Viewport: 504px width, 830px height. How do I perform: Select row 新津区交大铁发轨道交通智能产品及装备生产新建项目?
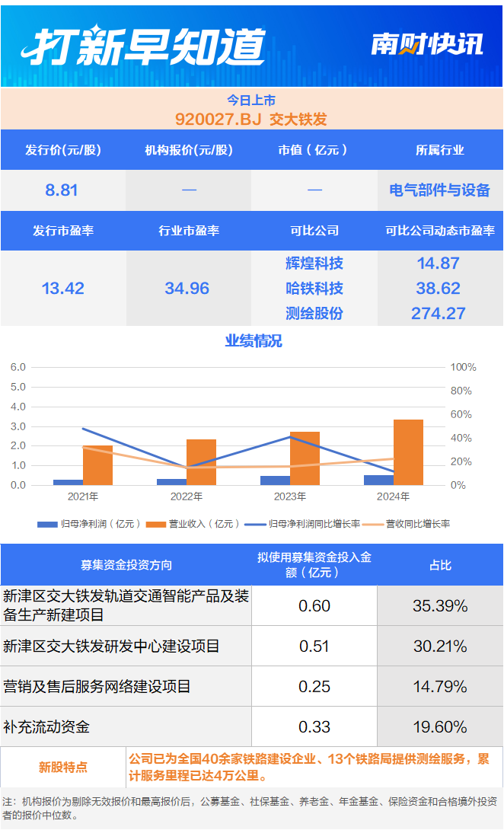click(x=126, y=605)
